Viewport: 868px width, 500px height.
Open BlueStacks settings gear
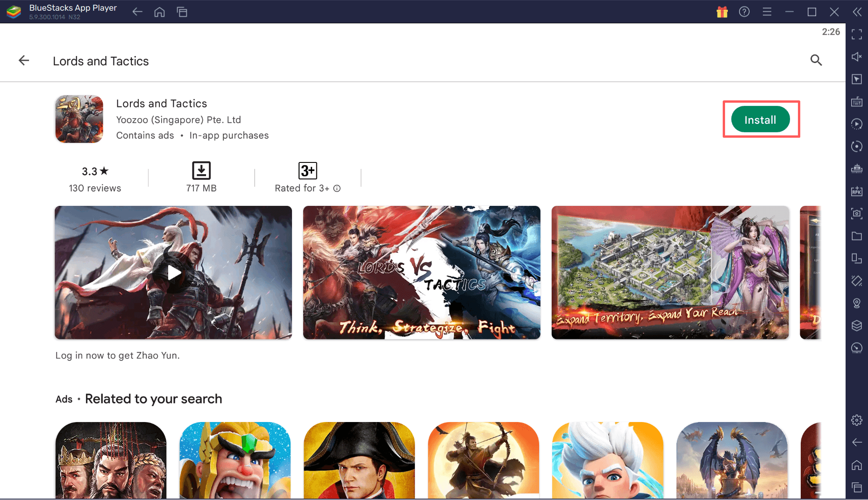click(x=857, y=420)
